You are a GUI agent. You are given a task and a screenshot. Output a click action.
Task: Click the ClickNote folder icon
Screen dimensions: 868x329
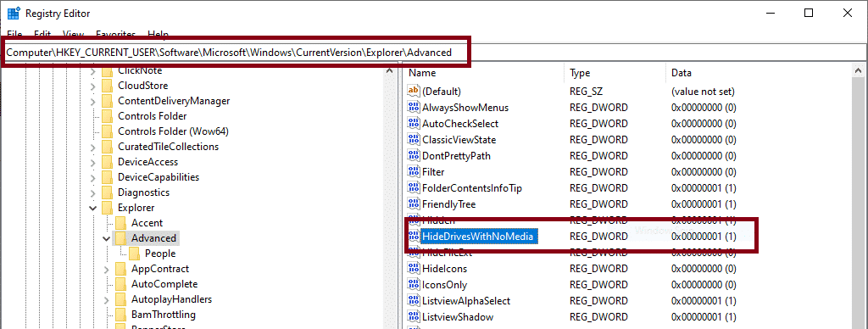pos(107,70)
